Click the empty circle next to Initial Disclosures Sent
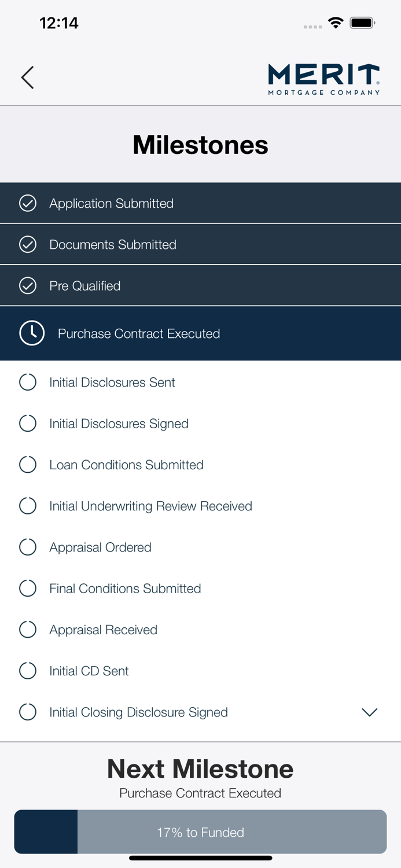The height and width of the screenshot is (868, 401). pyautogui.click(x=27, y=382)
